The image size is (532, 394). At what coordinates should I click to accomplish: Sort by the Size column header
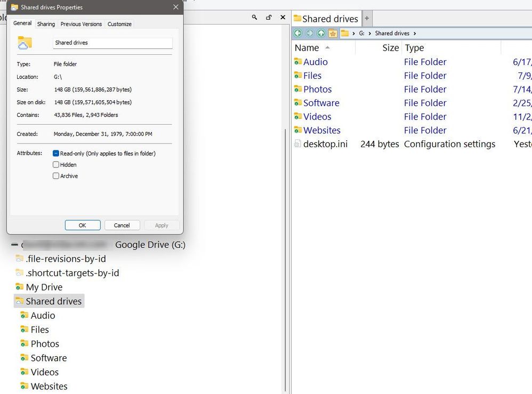390,48
